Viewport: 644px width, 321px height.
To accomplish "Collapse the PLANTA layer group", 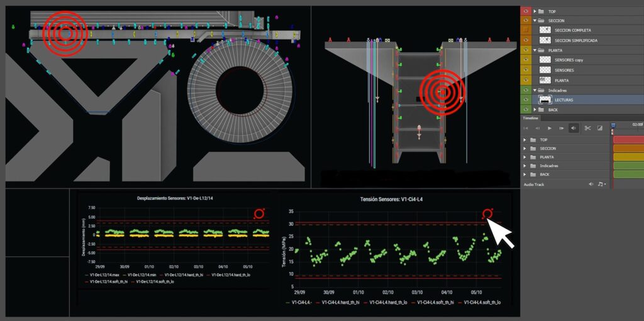I will 535,50.
